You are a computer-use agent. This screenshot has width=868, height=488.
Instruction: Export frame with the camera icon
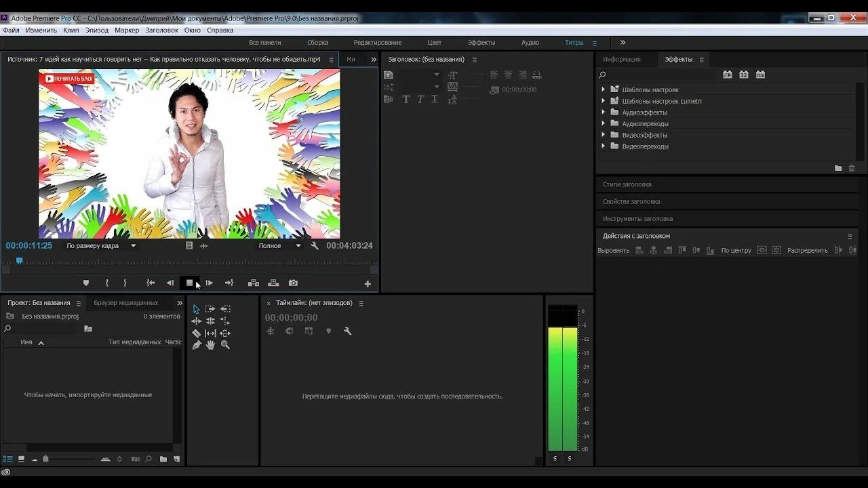pos(293,283)
